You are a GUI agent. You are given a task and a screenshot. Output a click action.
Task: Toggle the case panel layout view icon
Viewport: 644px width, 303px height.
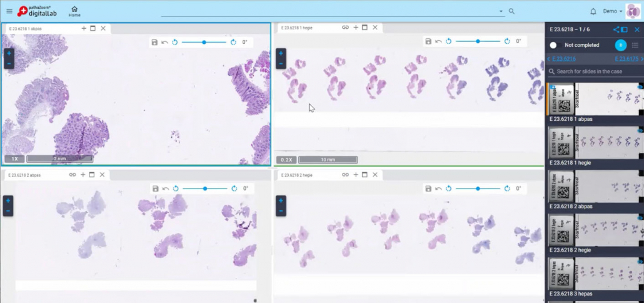(625, 29)
